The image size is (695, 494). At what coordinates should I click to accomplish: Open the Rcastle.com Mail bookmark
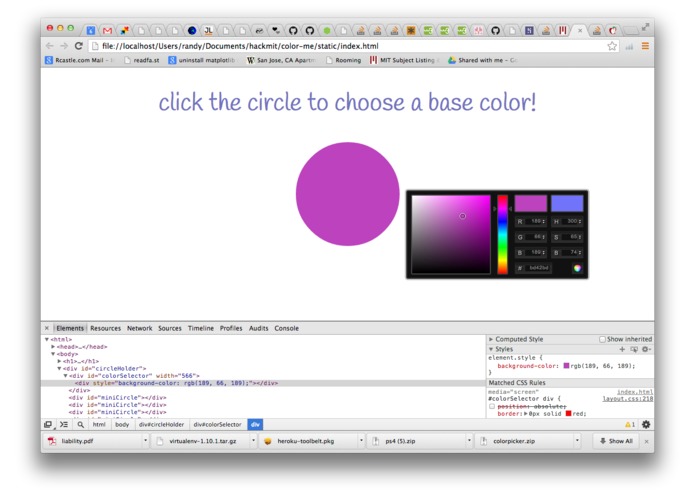pos(78,60)
